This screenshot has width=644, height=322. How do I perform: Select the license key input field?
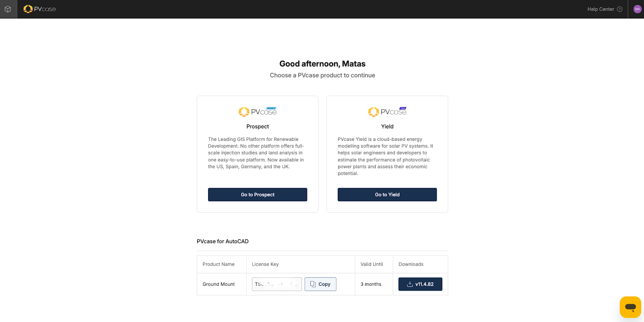[277, 284]
